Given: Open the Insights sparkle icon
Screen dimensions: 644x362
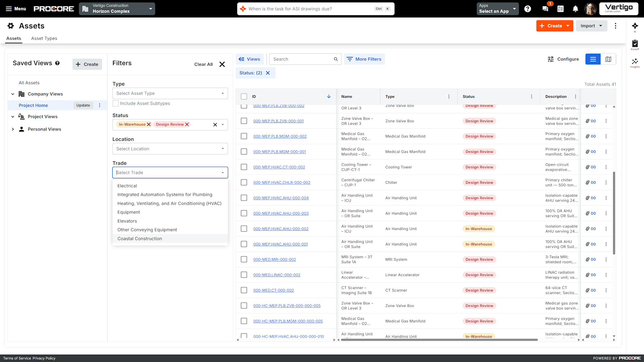Looking at the screenshot, I should (x=635, y=62).
